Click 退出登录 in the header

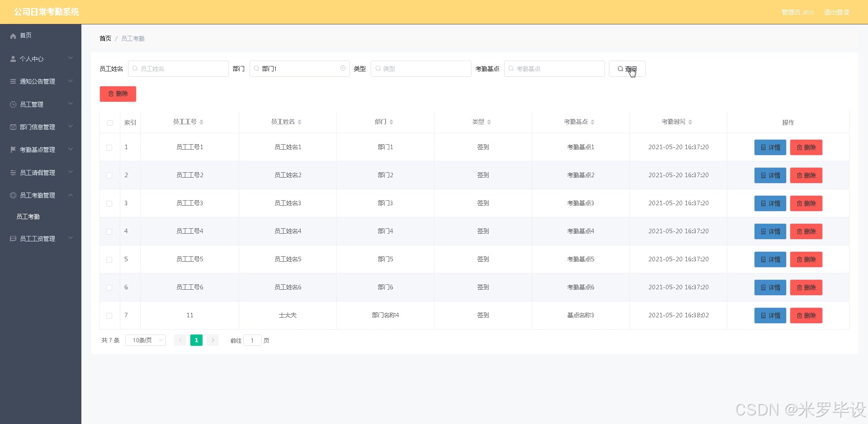click(x=836, y=12)
